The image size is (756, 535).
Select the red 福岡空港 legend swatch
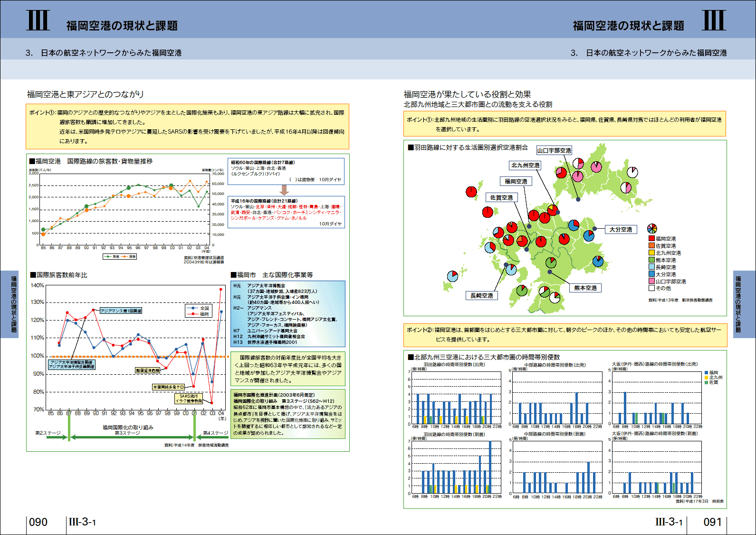(x=651, y=239)
